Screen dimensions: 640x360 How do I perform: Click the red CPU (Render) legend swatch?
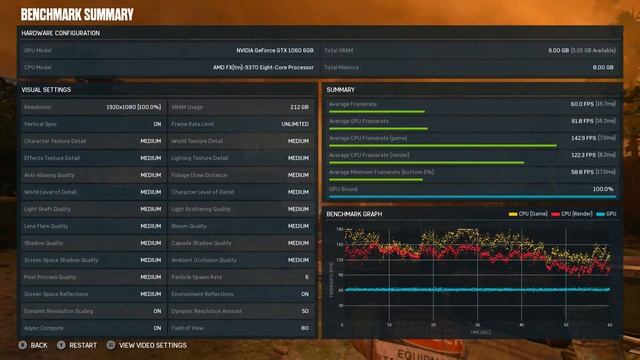click(x=556, y=214)
